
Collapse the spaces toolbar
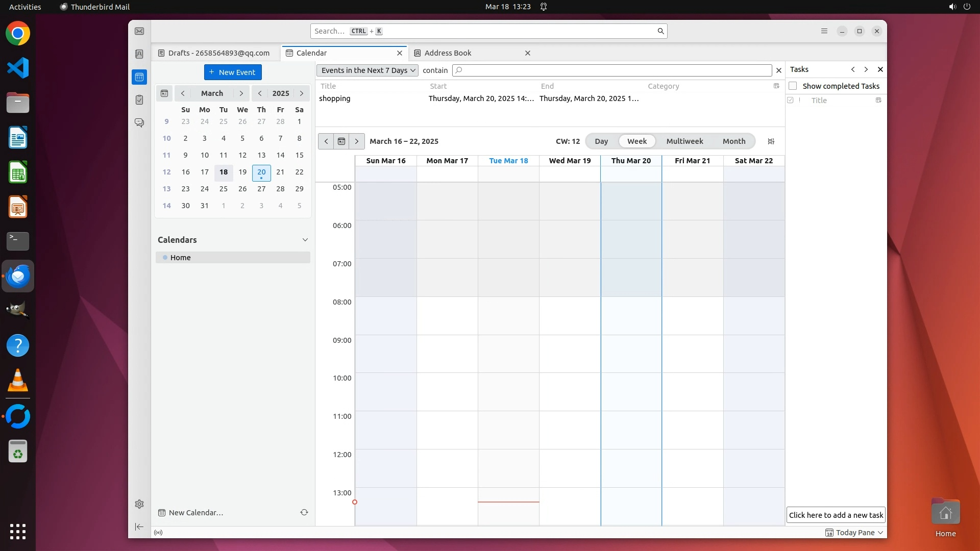(x=139, y=527)
